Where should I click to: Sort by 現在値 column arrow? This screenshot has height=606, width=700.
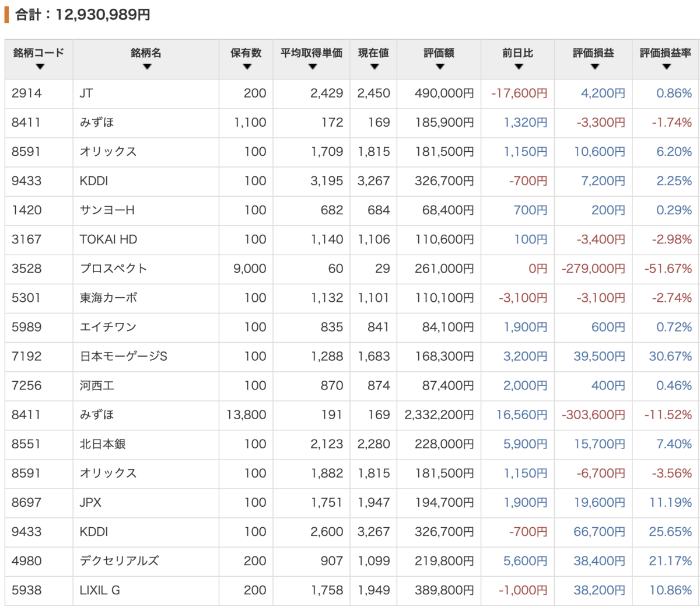click(374, 67)
